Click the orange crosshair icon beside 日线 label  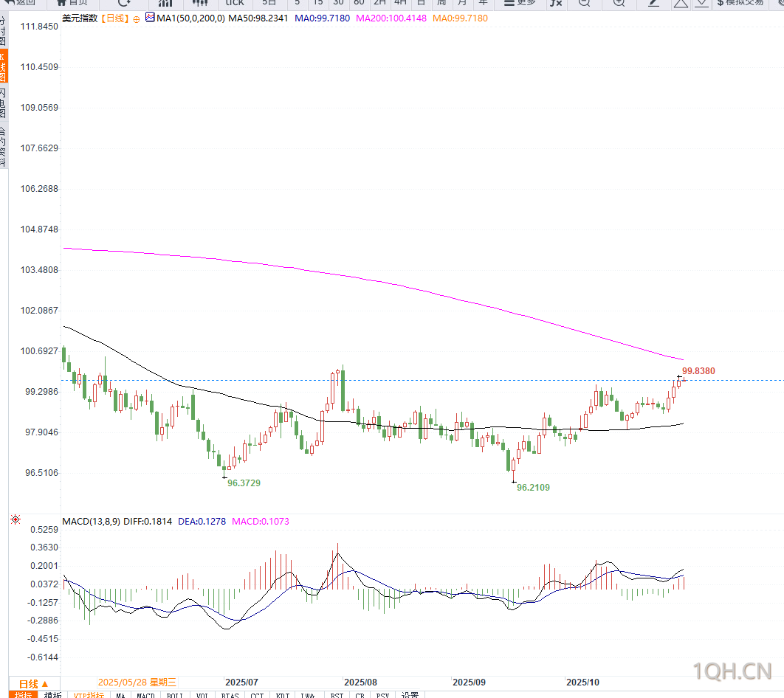pyautogui.click(x=136, y=18)
